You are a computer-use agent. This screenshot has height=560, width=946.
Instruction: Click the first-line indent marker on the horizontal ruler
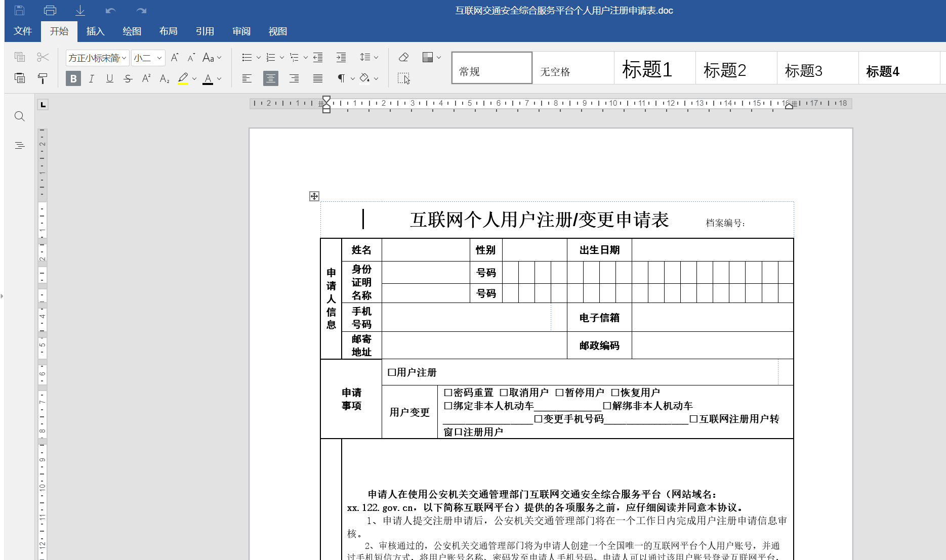326,99
